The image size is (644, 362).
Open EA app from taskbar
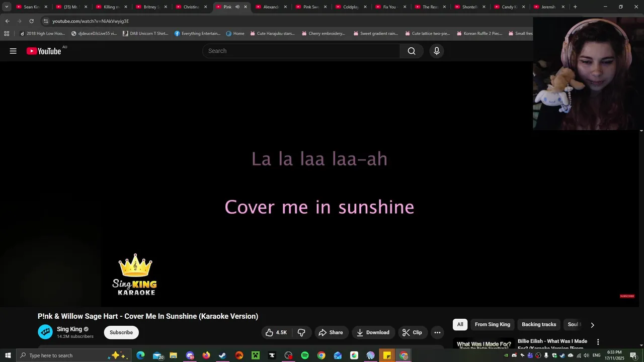click(239, 355)
